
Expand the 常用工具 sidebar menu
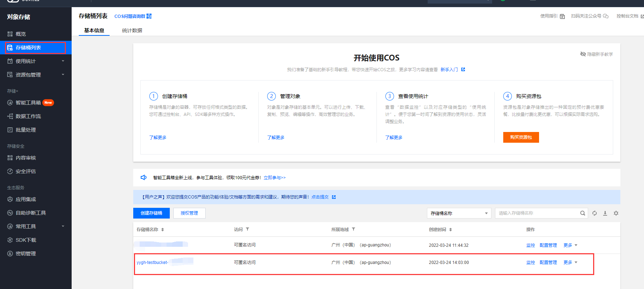(63, 226)
